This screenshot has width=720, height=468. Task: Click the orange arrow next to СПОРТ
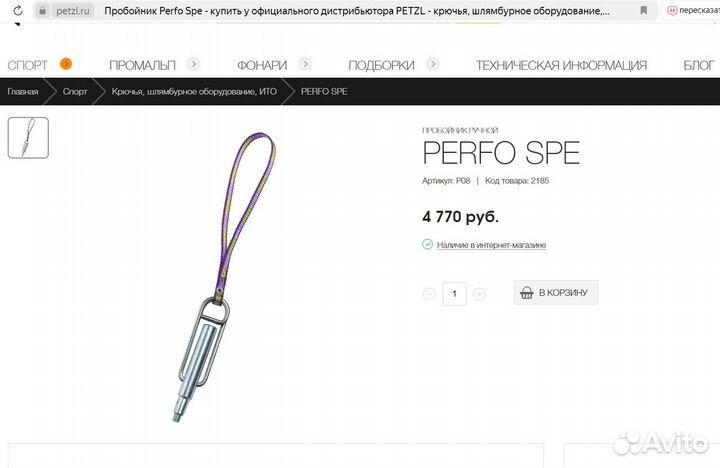[66, 64]
